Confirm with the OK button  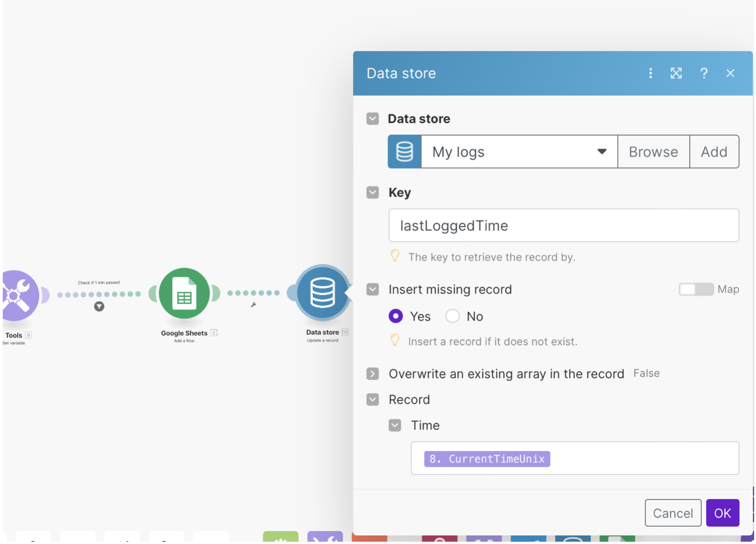[723, 513]
